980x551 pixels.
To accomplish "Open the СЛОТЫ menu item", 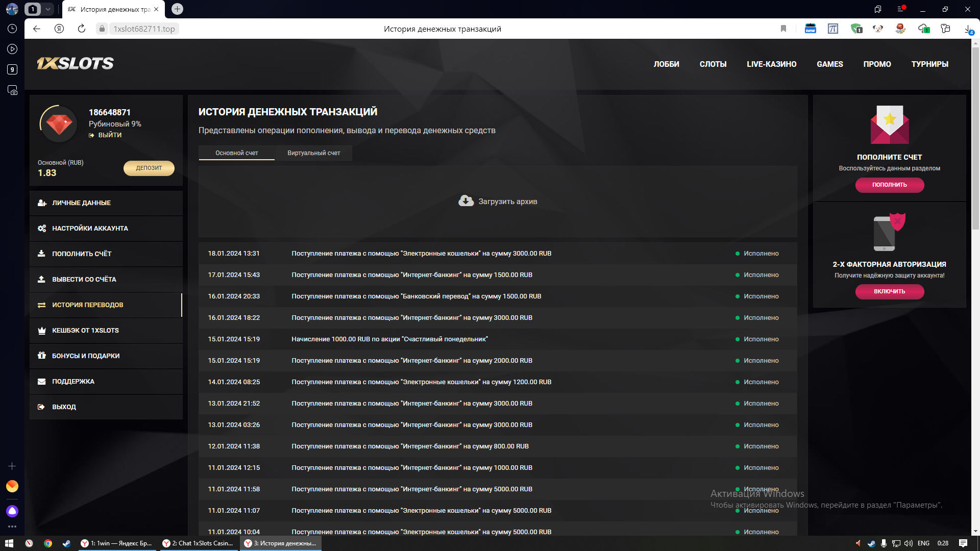I will point(713,64).
